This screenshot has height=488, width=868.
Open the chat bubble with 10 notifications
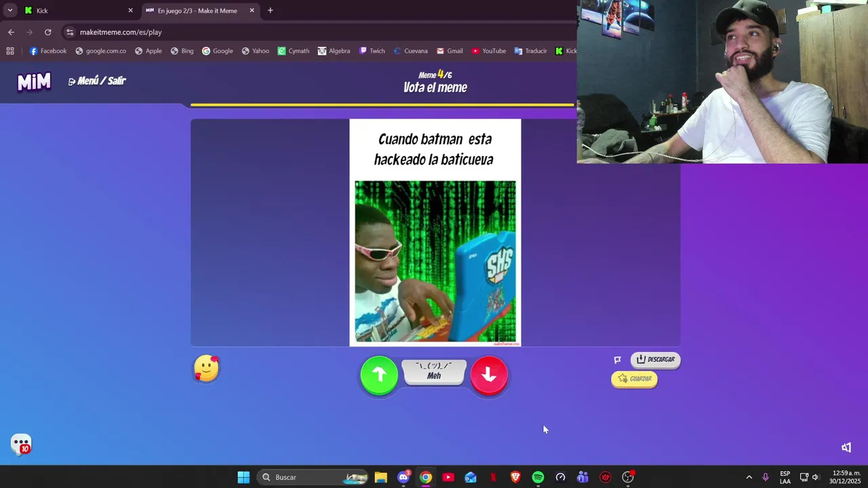[x=21, y=445]
